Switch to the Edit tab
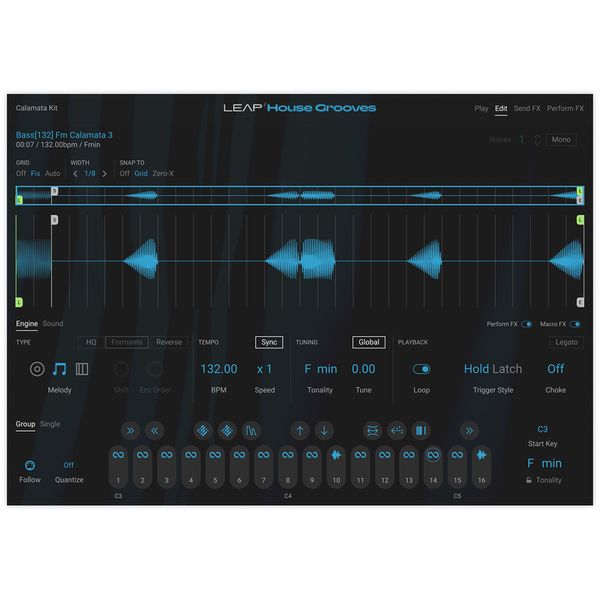The width and height of the screenshot is (600, 600). 501,109
